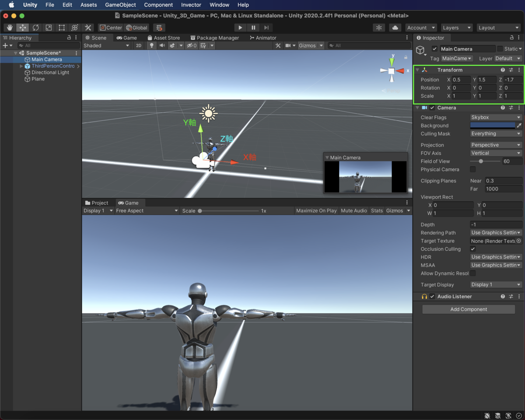
Task: Select the Rotate tool
Action: coord(35,28)
